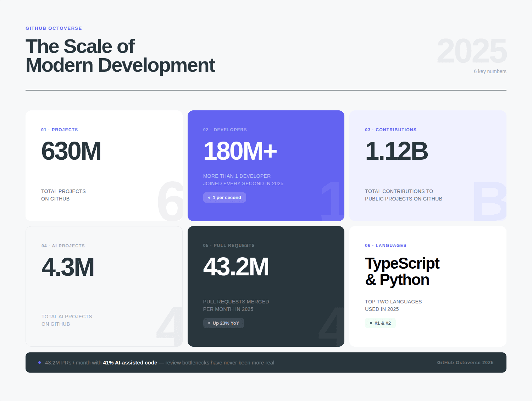Click the TOTAL AI PROJECTS ON GITHUB text

[x=67, y=320]
